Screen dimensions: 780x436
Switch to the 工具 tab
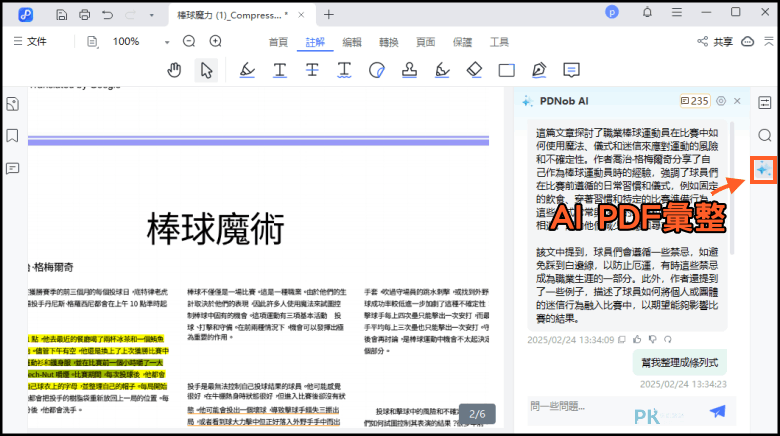pyautogui.click(x=499, y=42)
